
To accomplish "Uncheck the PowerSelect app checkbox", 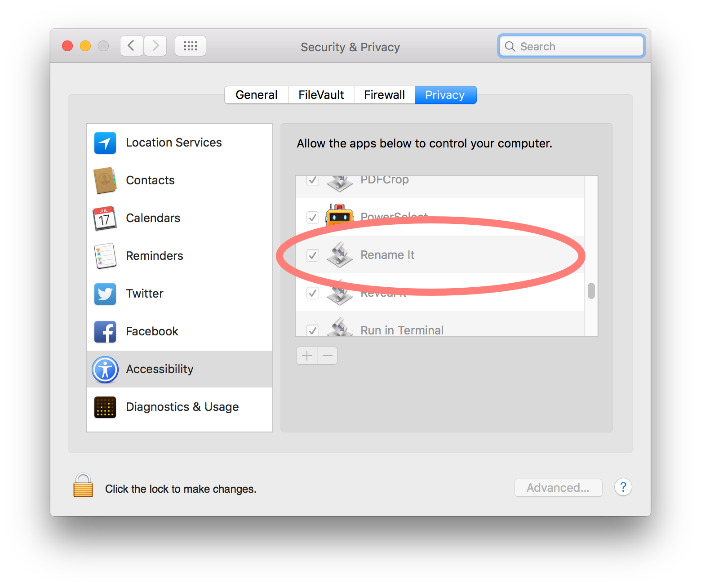I will (313, 218).
